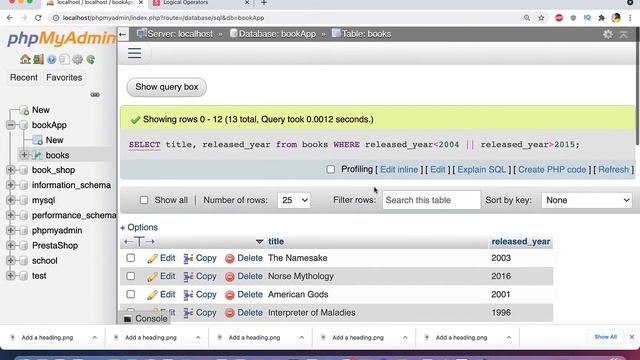Collapse the top bar with arrow icon
The height and width of the screenshot is (360, 640).
[x=624, y=34]
